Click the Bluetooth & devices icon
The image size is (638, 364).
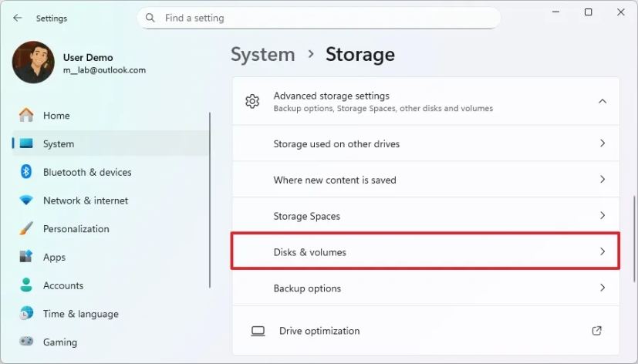coord(26,172)
